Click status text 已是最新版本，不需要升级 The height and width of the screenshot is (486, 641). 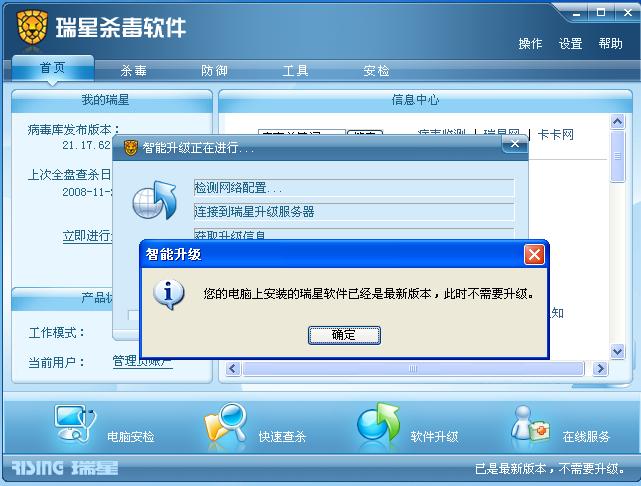click(x=550, y=469)
